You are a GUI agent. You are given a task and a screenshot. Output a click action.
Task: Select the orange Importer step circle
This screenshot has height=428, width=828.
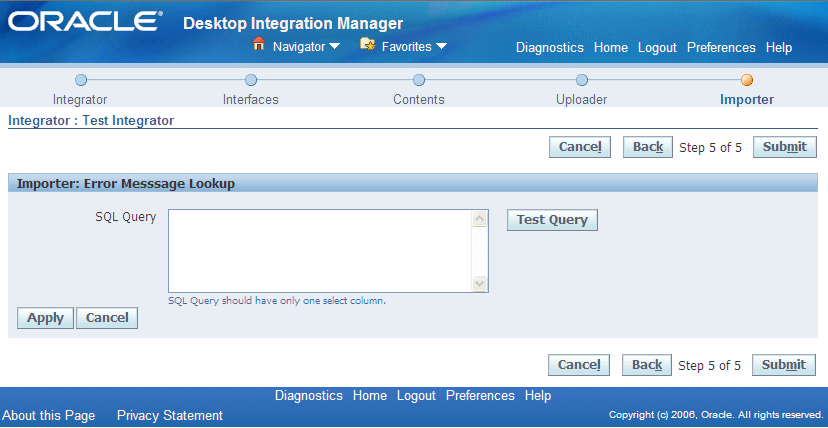747,80
